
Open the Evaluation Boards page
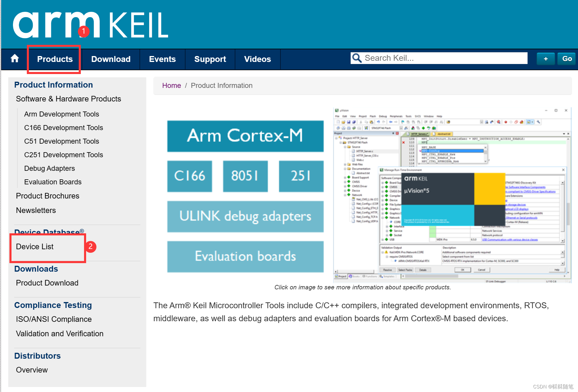tap(52, 182)
